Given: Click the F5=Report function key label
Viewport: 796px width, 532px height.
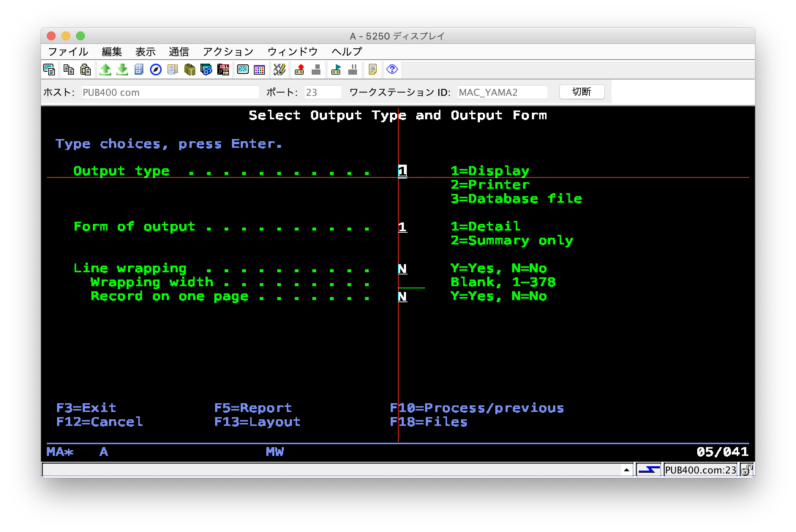Looking at the screenshot, I should point(253,408).
